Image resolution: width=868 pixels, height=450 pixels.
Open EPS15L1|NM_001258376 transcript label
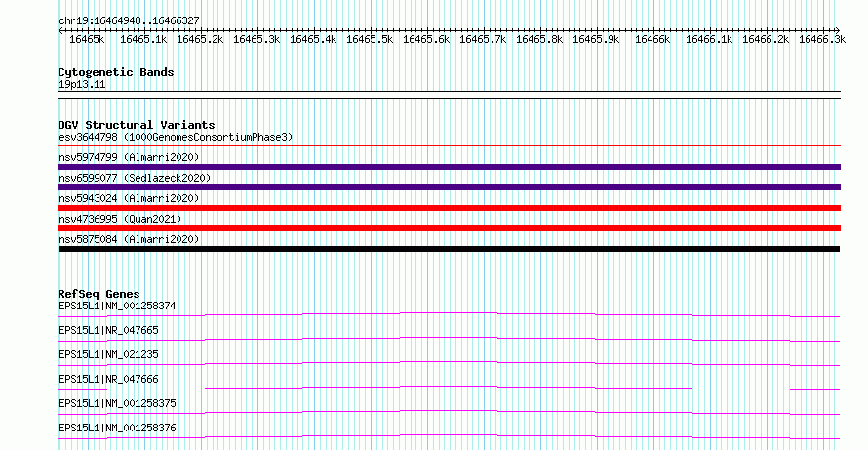pos(117,428)
